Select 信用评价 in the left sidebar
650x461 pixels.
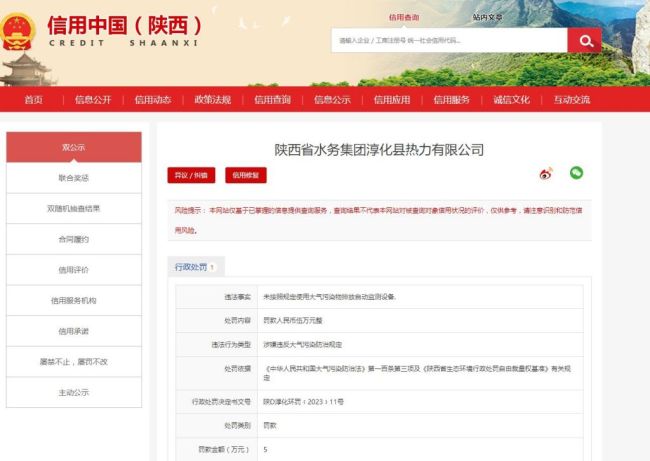point(74,270)
